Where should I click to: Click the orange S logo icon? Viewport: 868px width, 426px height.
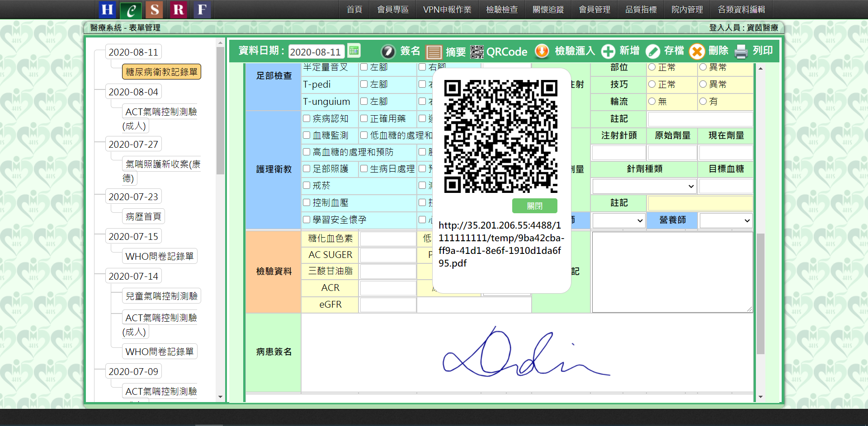click(x=155, y=9)
